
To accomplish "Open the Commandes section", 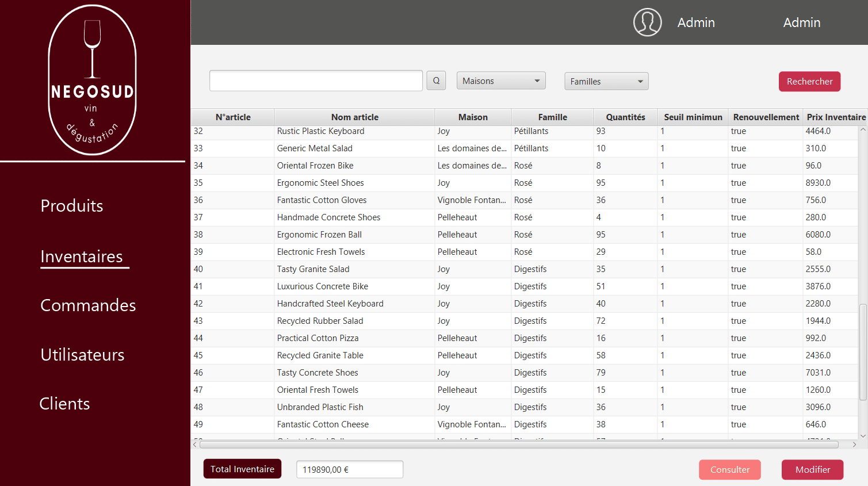I will coord(88,305).
